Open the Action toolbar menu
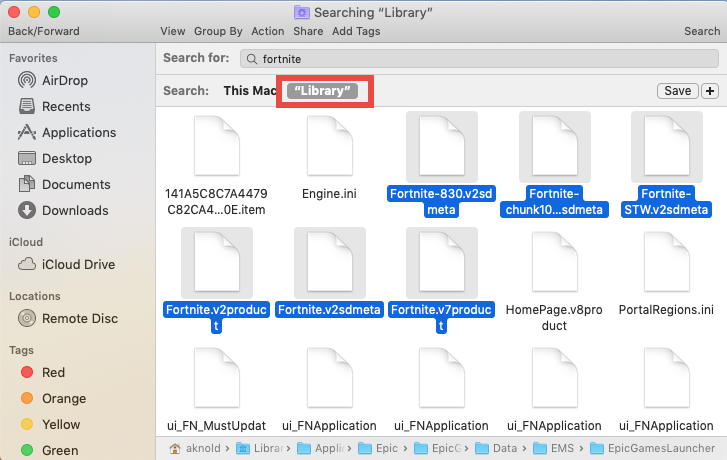The image size is (727, 460). (268, 31)
